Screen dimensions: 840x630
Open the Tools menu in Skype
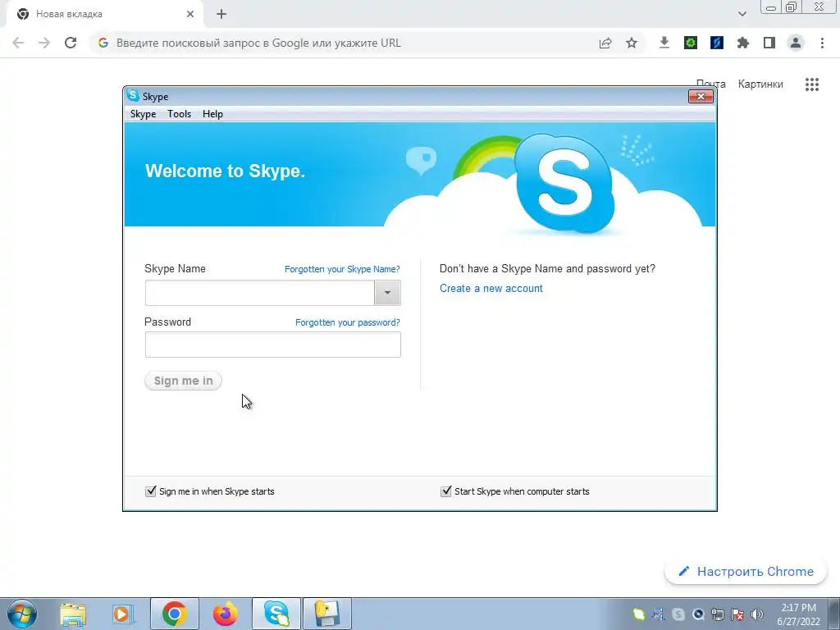coord(179,114)
